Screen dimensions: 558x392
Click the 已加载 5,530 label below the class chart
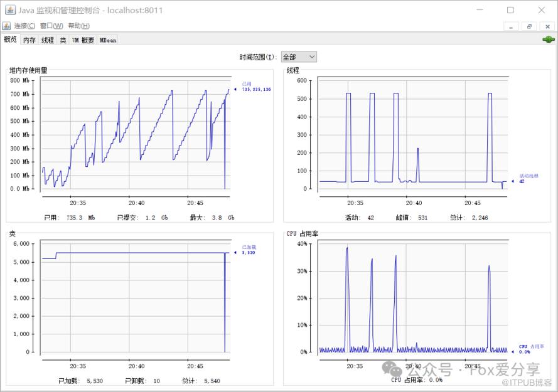click(x=80, y=381)
